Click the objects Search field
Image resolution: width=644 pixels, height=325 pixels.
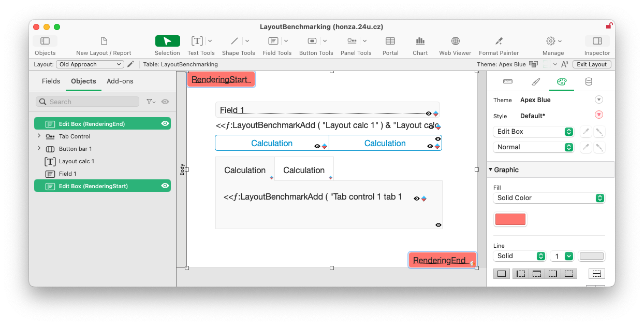(87, 102)
